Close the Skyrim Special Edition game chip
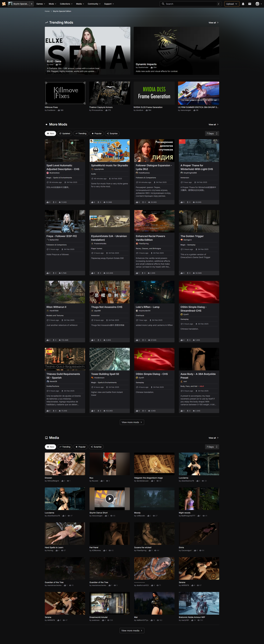This screenshot has height=644, width=264. (31, 4)
